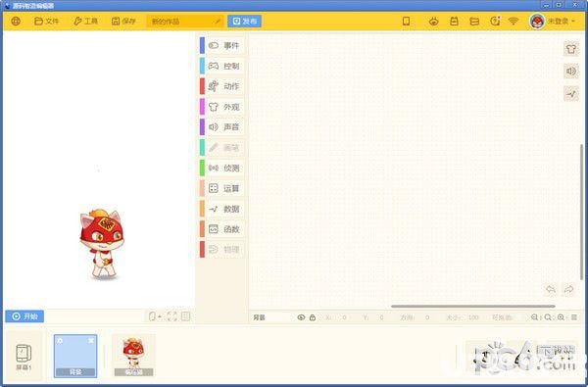The image size is (588, 387).
Task: Select the 画笔 (Pen) block category
Action: [222, 148]
